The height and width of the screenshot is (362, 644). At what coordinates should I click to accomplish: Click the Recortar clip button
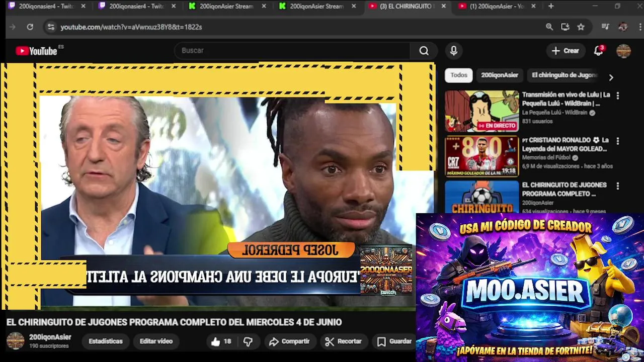(344, 341)
